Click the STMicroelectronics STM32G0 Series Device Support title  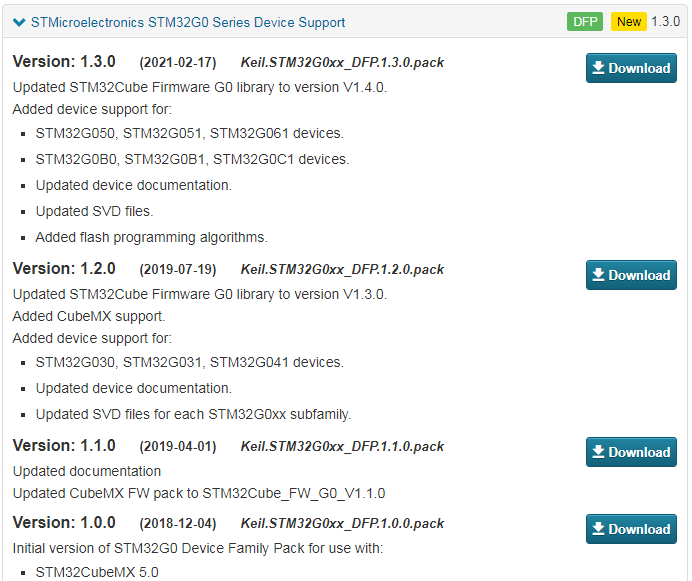click(x=188, y=22)
